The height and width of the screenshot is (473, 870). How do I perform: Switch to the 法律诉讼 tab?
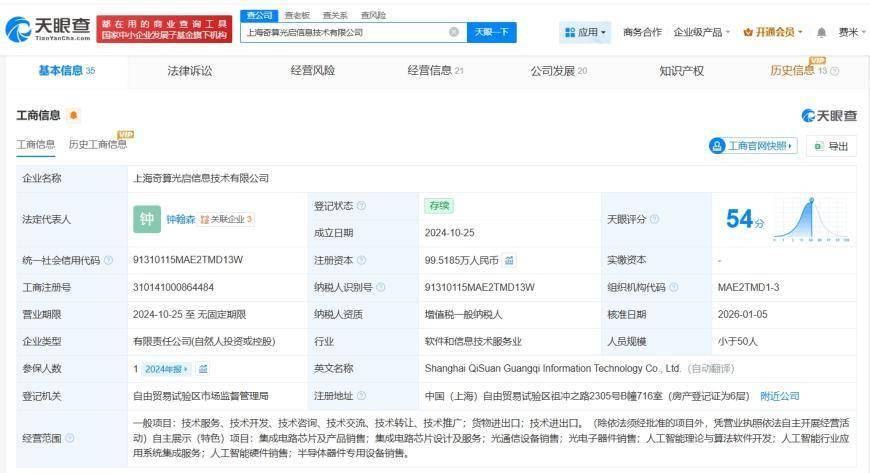click(x=189, y=71)
